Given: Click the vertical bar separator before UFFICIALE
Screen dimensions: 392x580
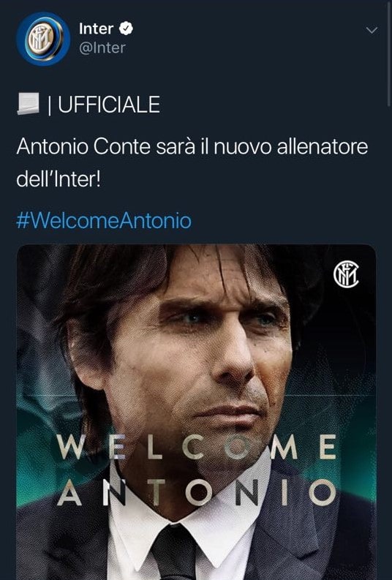Looking at the screenshot, I should pyautogui.click(x=49, y=105).
